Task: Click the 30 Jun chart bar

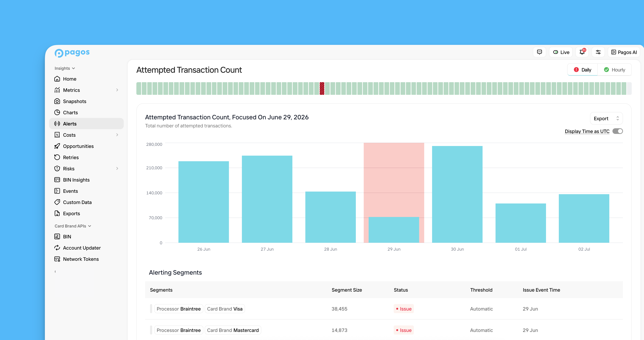Action: point(457,194)
